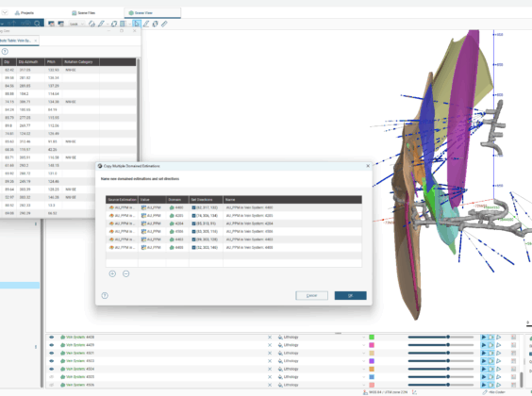The image size is (532, 396).
Task: Switch to the Scene Files tab
Action: (x=83, y=13)
